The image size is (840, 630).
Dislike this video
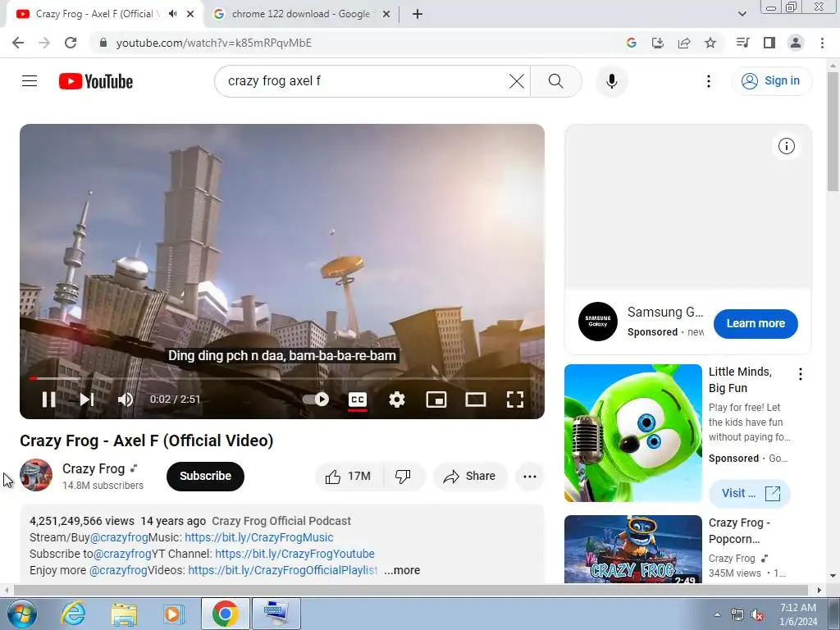pyautogui.click(x=403, y=477)
